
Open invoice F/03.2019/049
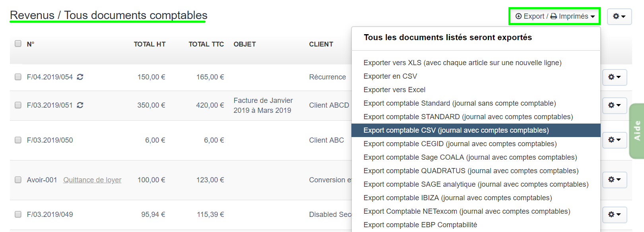[x=50, y=215]
